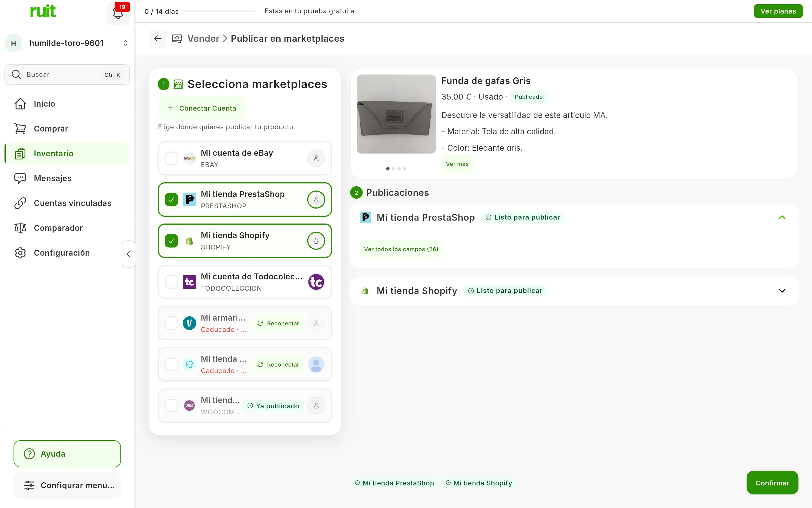Click the Vinted logo on Mi armario card
Screen dimensions: 812x508
189,323
